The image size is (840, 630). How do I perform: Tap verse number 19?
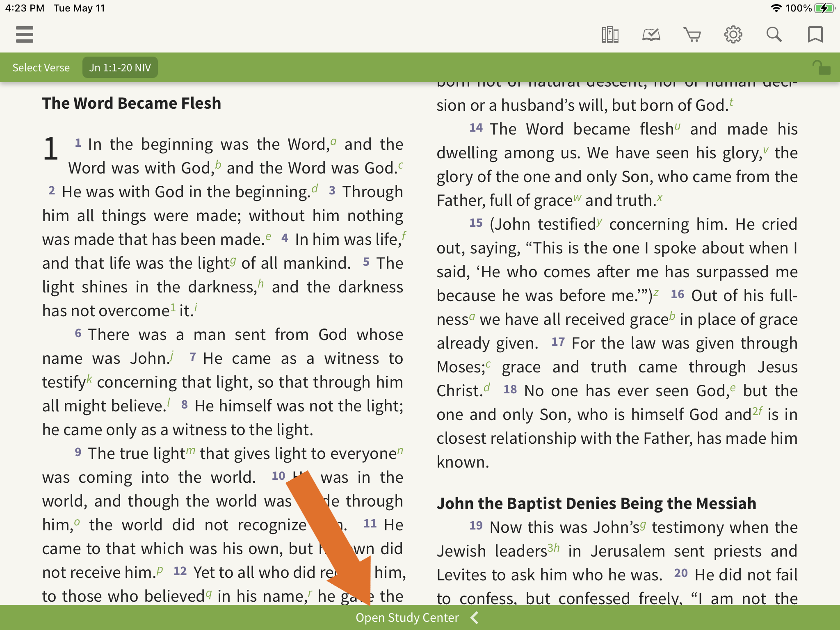pos(476,525)
